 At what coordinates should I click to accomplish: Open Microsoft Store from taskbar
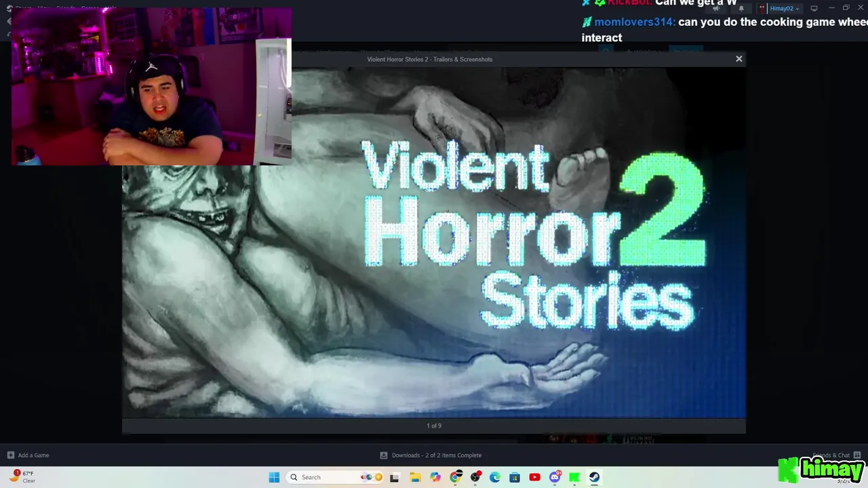pos(515,477)
